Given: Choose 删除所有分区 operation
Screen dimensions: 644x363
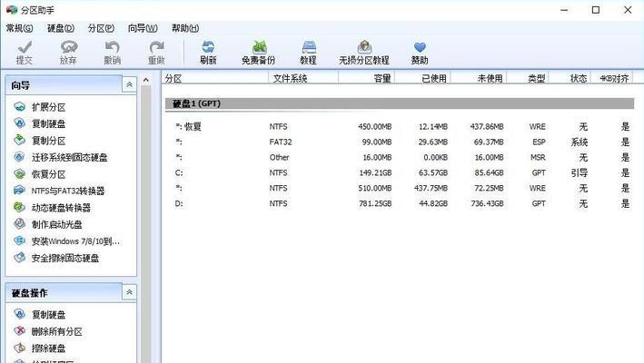Looking at the screenshot, I should 48,331.
